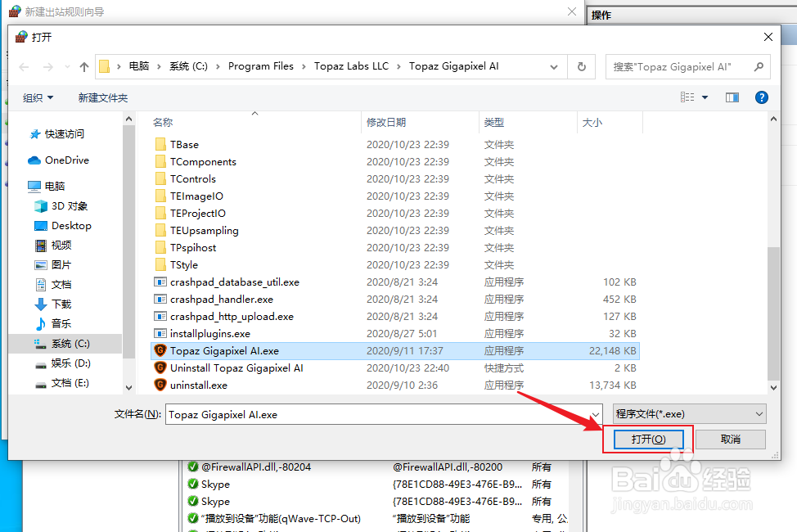
Task: Select 文档 library in sidebar
Action: point(53,284)
